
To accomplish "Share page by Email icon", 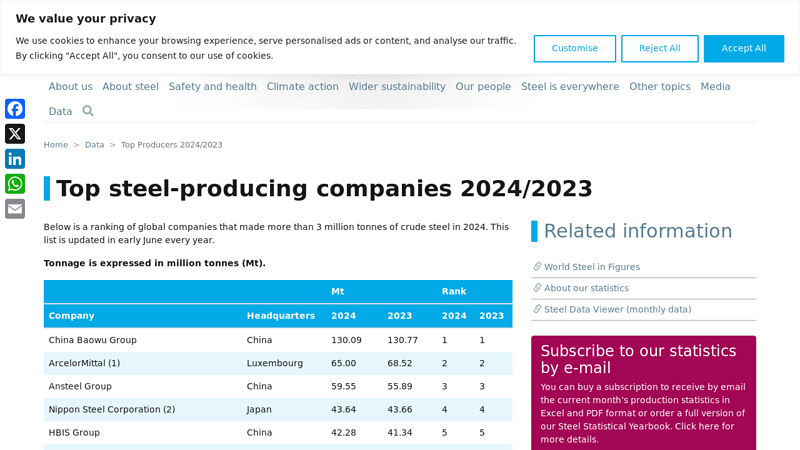I will 15,209.
